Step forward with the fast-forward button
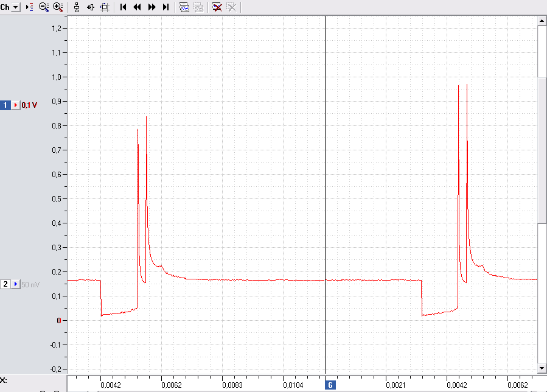The height and width of the screenshot is (392, 547). [x=152, y=7]
